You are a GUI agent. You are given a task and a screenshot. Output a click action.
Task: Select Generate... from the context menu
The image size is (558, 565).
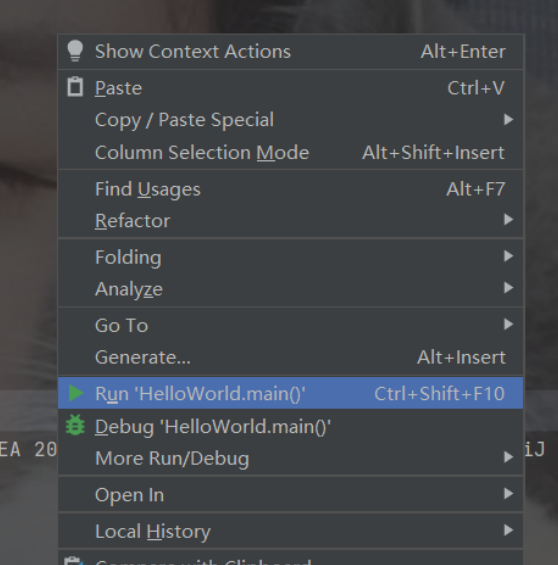(x=290, y=357)
